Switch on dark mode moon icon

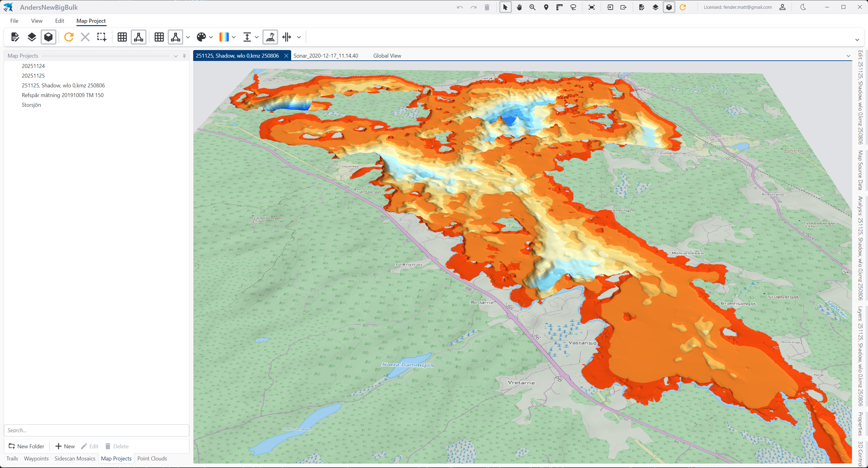pos(803,7)
